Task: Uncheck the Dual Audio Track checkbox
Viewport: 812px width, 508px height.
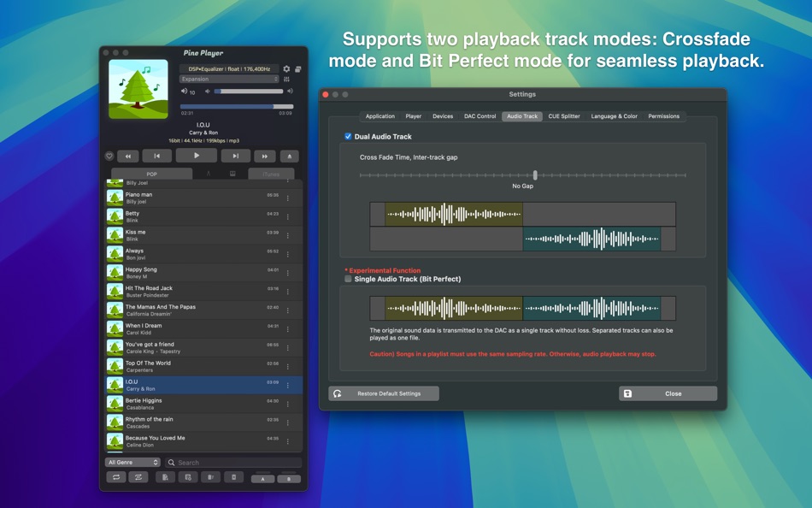Action: pyautogui.click(x=348, y=136)
